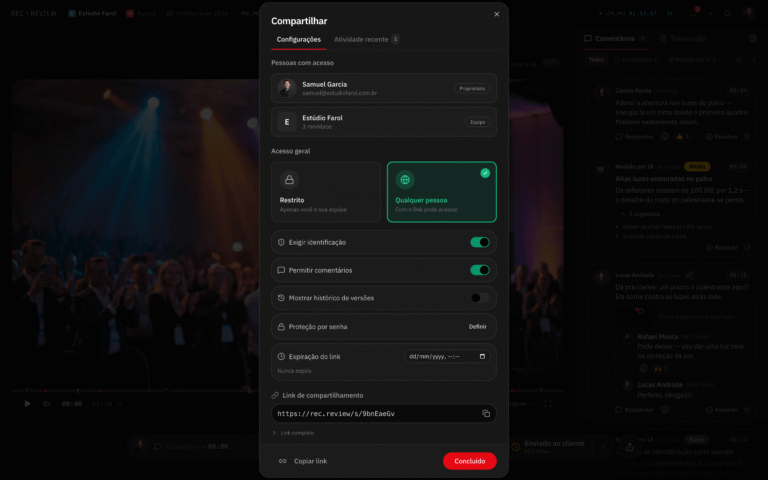Click the lock icon beside Proteção por senha

pyautogui.click(x=281, y=327)
